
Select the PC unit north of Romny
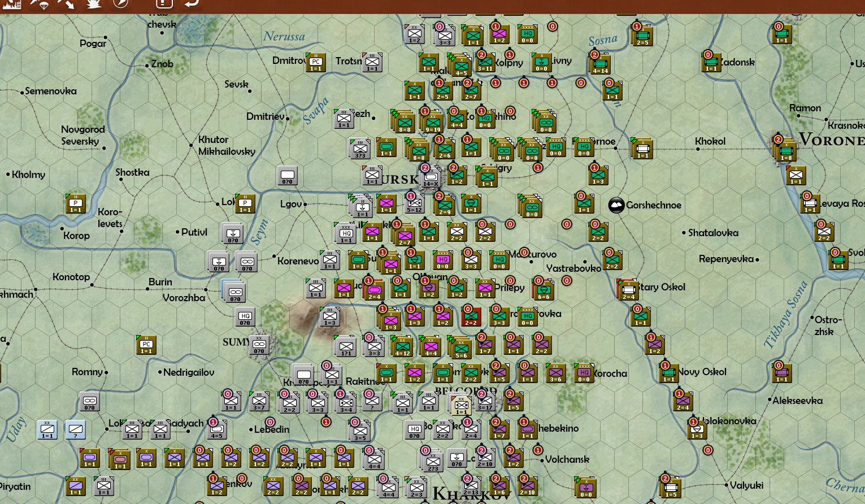click(x=146, y=344)
